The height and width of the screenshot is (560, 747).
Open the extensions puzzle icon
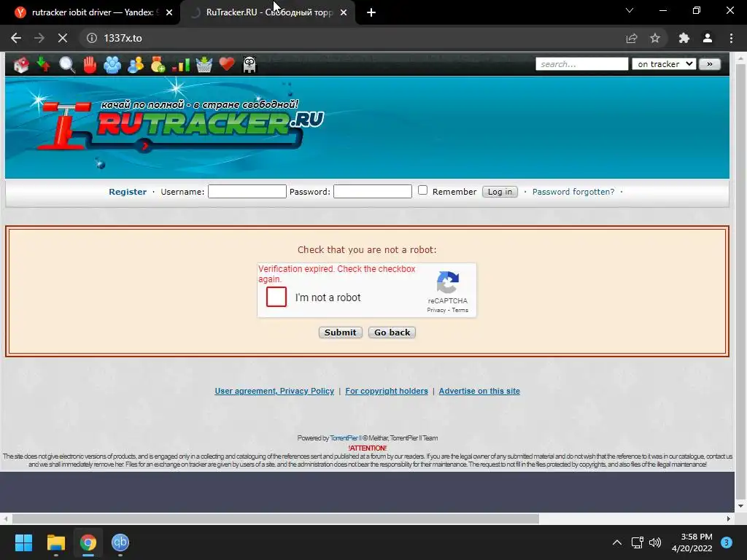[x=684, y=38]
